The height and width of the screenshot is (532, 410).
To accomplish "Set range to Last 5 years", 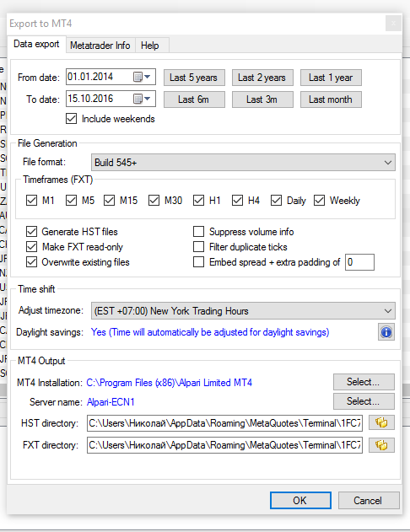I will 194,78.
